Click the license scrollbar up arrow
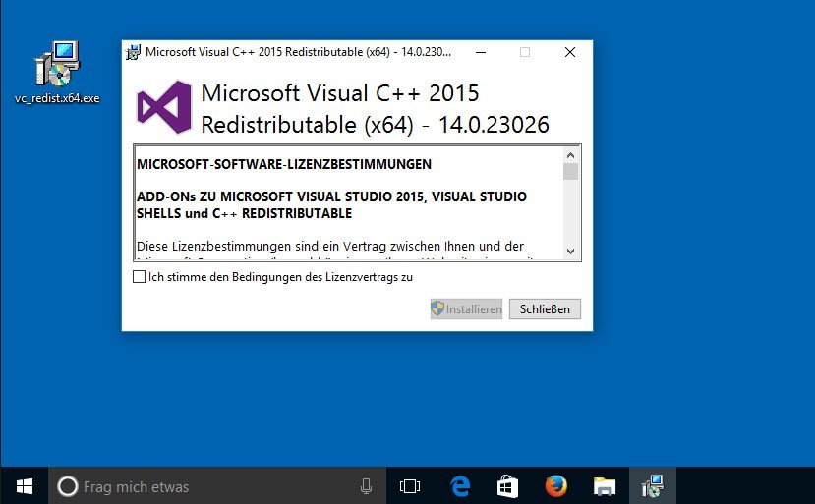 [x=570, y=155]
